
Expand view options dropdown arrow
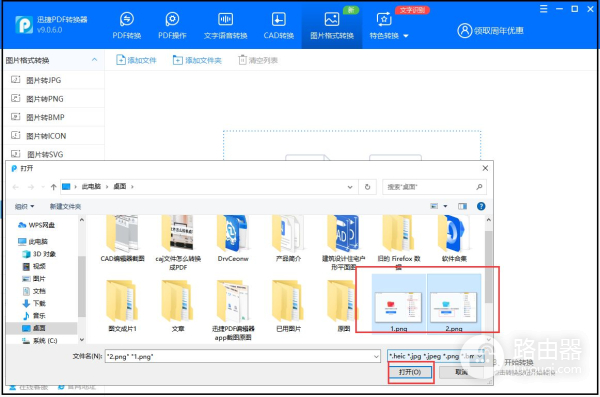445,206
